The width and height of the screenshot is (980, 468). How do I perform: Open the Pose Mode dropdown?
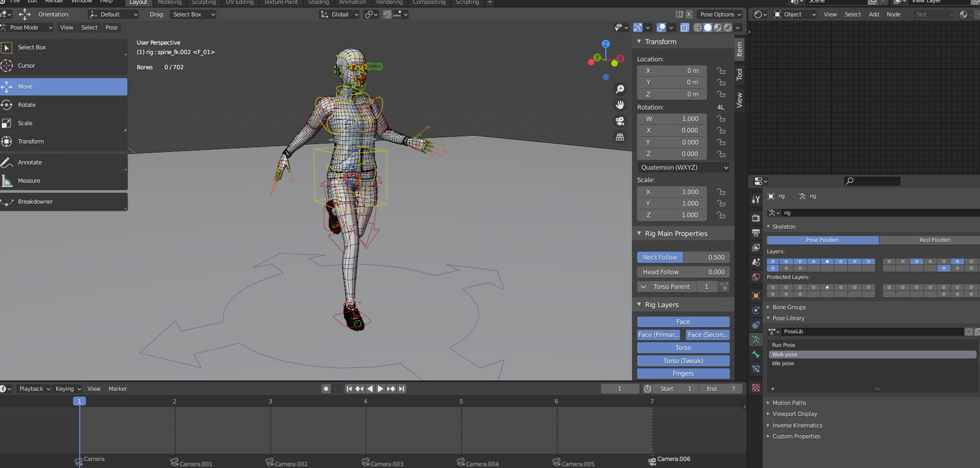(x=27, y=28)
